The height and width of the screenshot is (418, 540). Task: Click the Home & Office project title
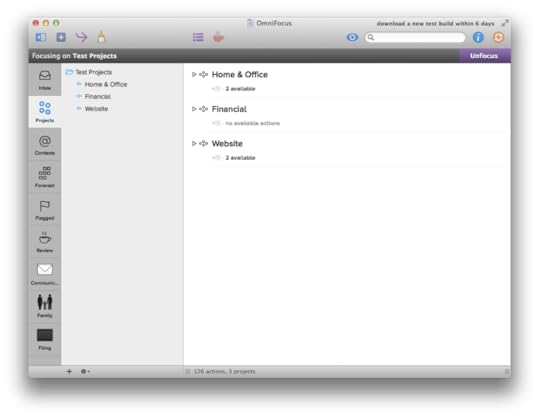pos(240,74)
